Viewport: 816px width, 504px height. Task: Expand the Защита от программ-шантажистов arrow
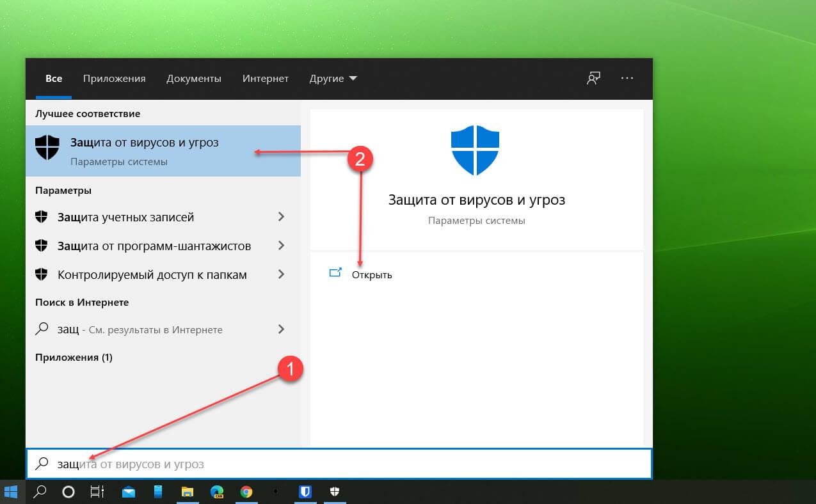point(281,246)
